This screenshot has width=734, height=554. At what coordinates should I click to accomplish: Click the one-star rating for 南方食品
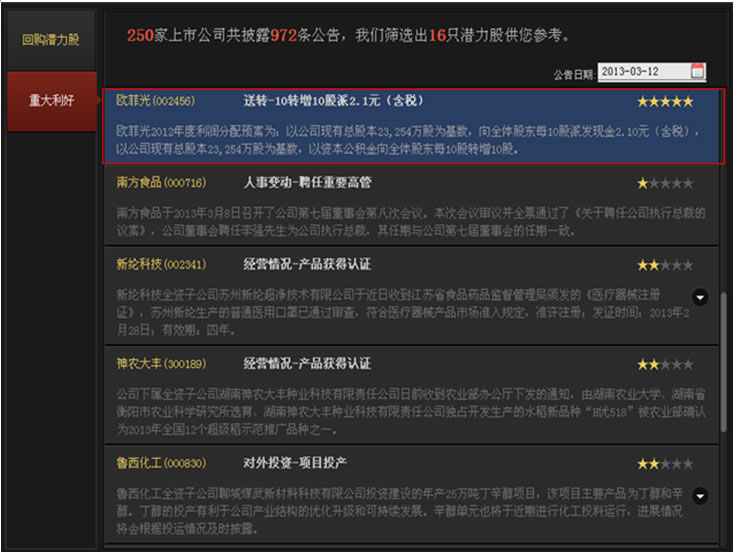coord(665,184)
